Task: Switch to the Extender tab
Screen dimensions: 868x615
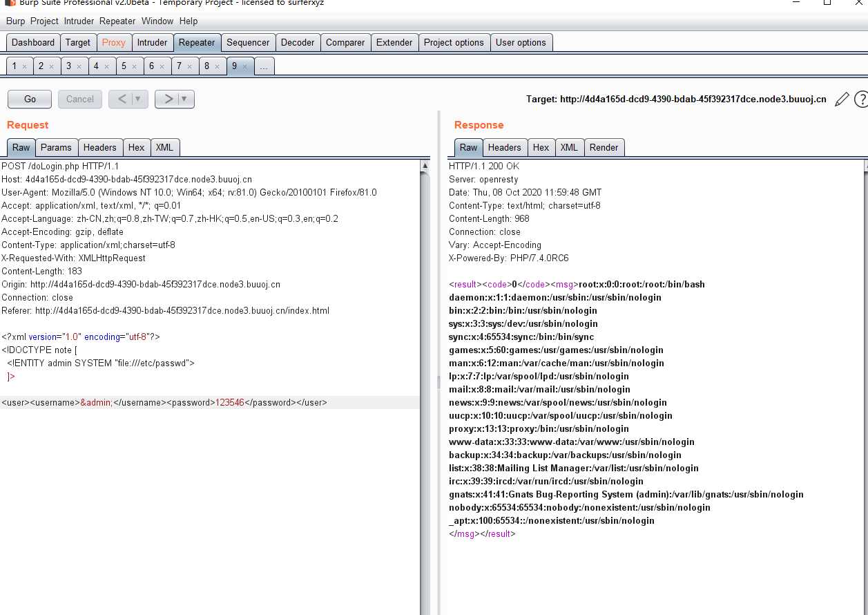Action: pyautogui.click(x=394, y=42)
